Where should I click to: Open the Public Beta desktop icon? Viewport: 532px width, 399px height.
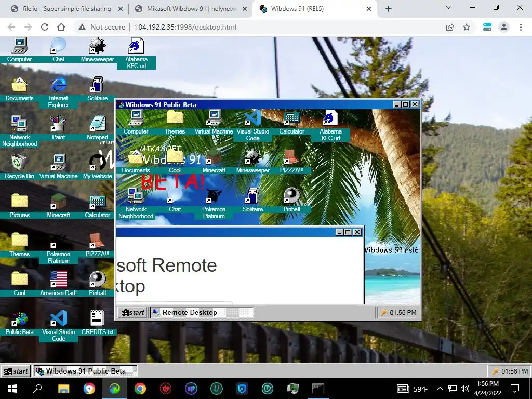tap(19, 323)
